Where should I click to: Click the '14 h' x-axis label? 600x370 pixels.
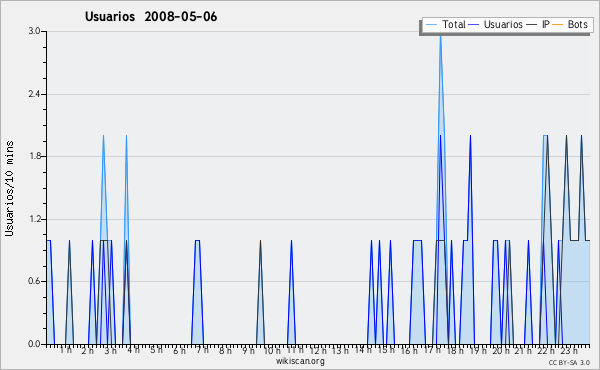(x=363, y=350)
